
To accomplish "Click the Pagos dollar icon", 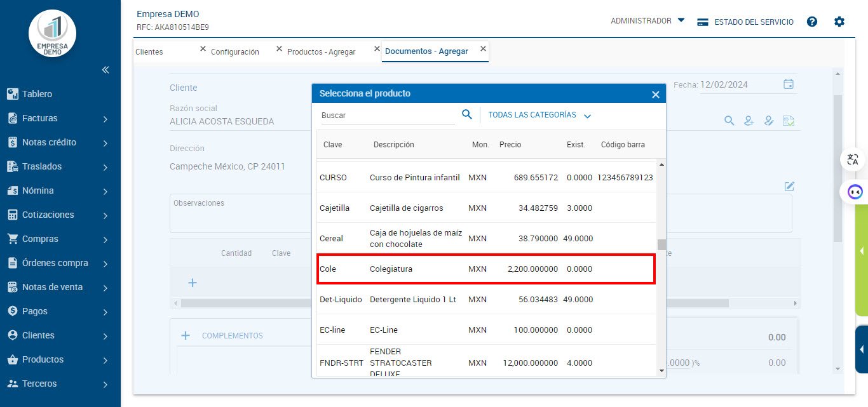I will tap(12, 311).
